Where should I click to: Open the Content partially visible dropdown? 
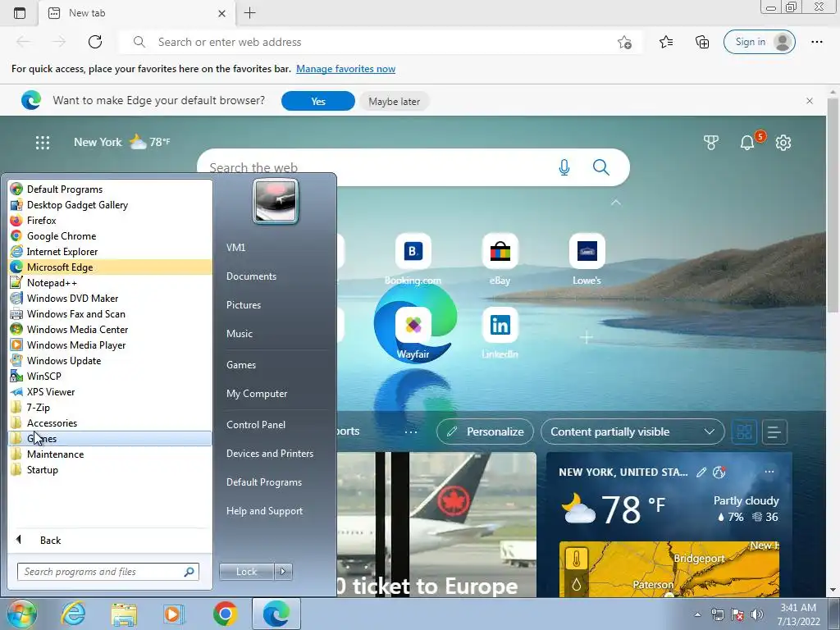pos(632,431)
